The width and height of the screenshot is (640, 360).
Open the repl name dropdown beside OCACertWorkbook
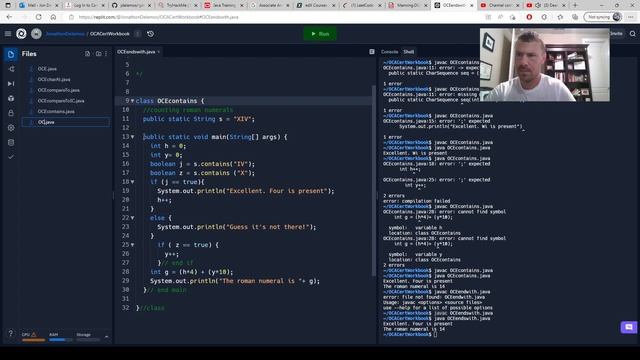[138, 34]
